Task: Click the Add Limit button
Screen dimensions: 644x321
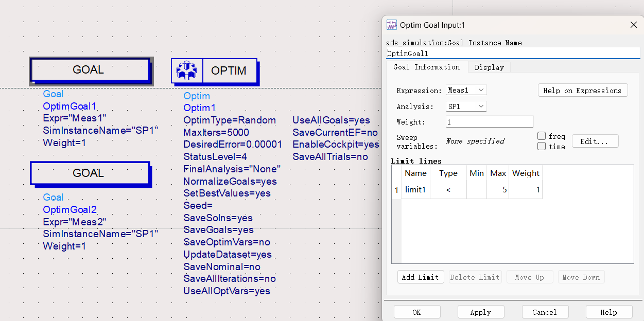Action: pos(421,277)
